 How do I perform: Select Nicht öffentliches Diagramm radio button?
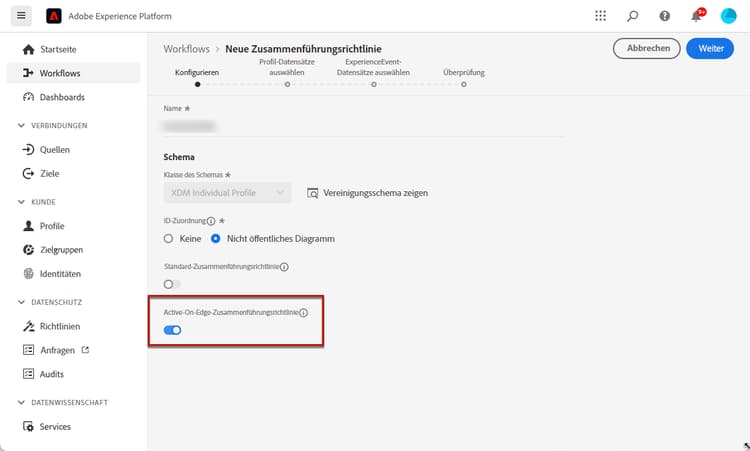click(216, 238)
